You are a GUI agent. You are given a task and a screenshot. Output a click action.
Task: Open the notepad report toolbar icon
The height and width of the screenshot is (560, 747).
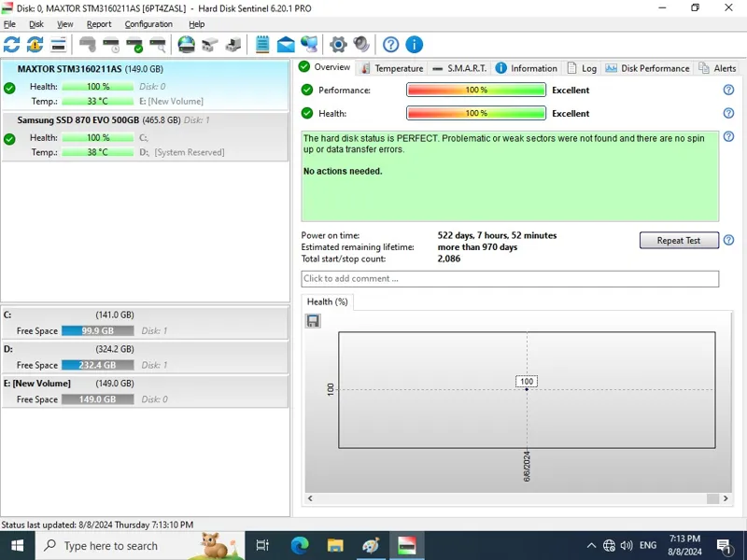click(x=262, y=45)
